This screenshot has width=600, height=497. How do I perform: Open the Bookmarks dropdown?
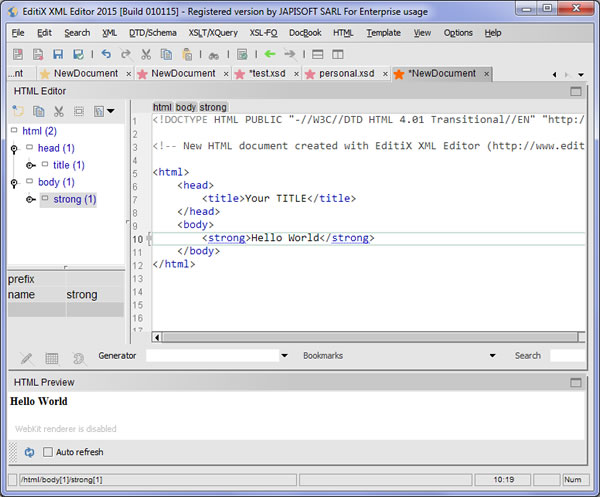click(x=492, y=355)
